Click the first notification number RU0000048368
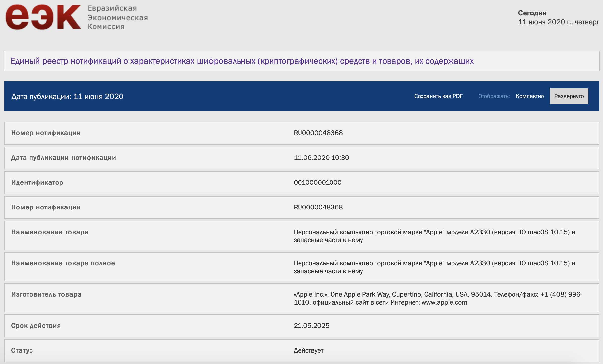603x364 pixels. point(318,133)
